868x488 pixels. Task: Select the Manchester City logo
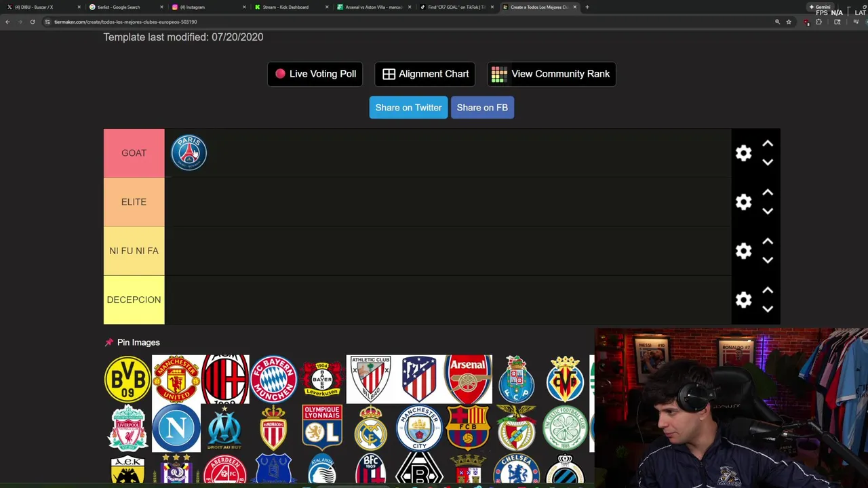[x=419, y=428]
